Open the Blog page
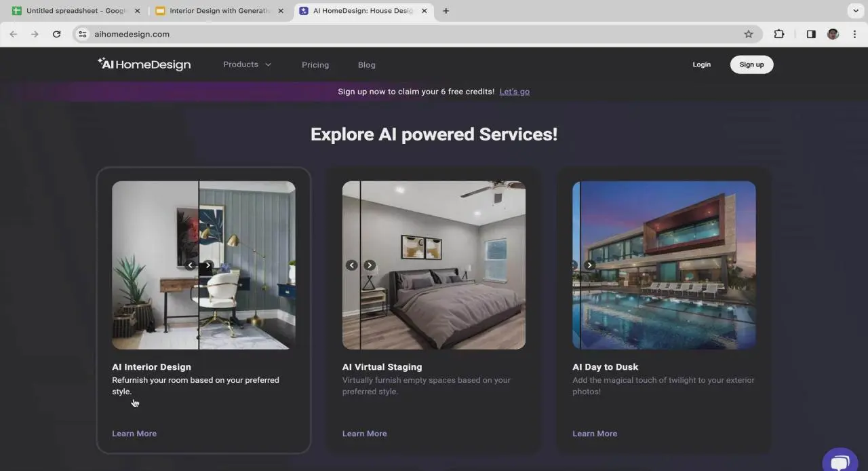 (367, 65)
